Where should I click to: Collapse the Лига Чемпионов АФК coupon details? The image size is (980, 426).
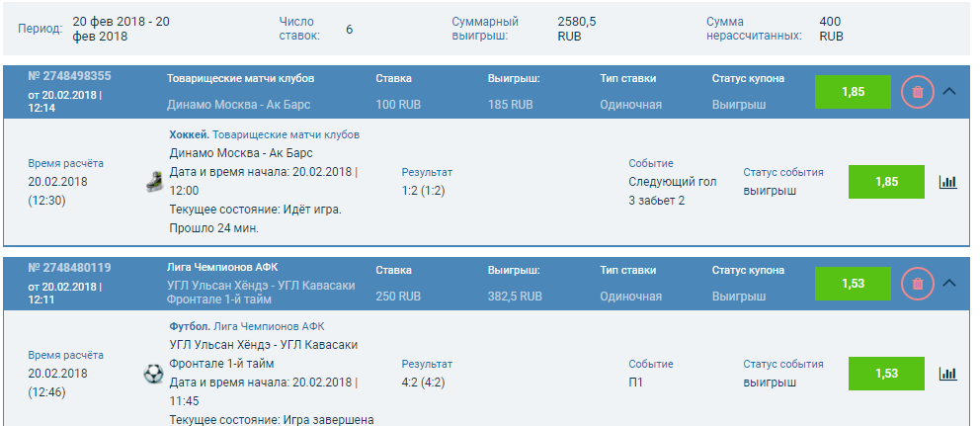948,283
